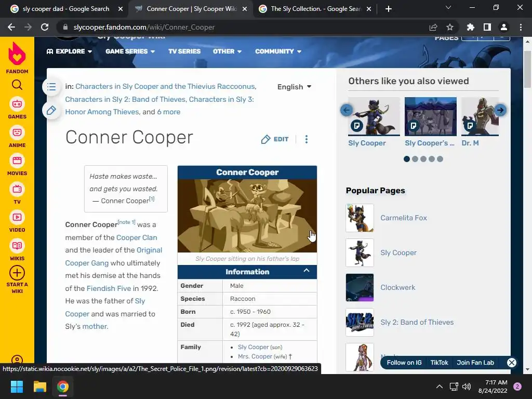Expand the Game Series menu

point(130,51)
